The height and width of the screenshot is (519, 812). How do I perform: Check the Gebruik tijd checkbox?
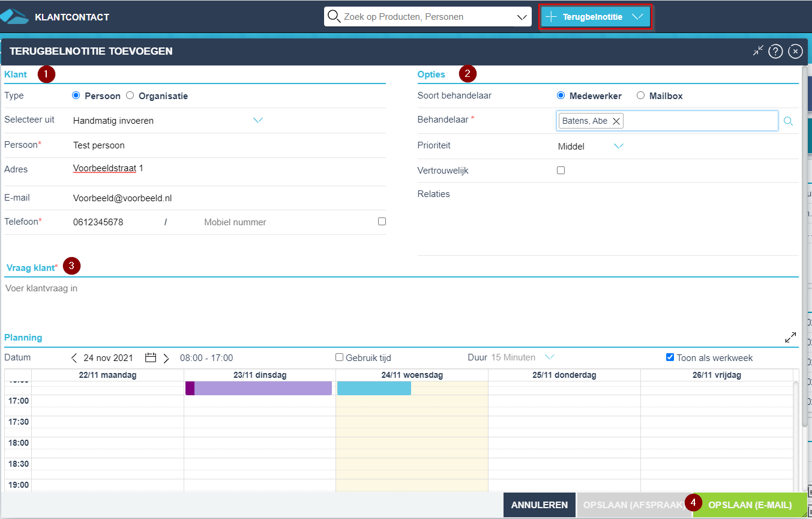click(x=340, y=357)
